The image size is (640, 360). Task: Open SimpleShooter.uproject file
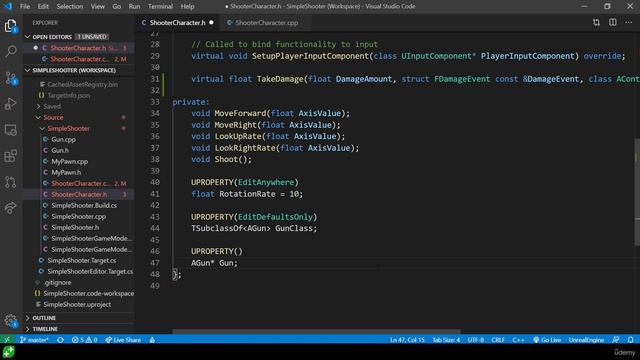click(77, 304)
